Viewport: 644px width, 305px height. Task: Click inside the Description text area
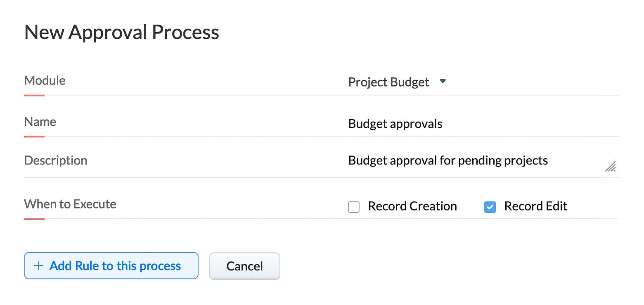(x=448, y=160)
